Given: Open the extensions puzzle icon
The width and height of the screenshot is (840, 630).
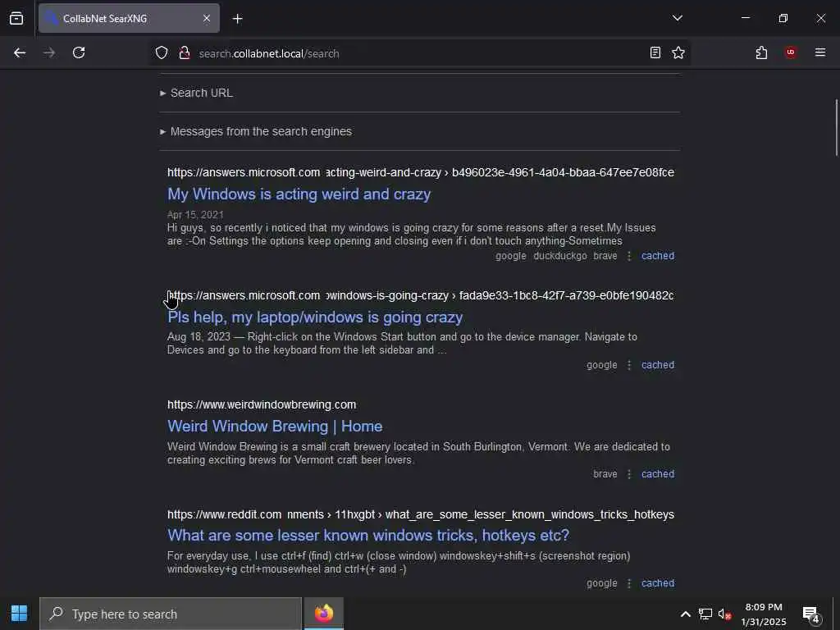Looking at the screenshot, I should click(761, 53).
